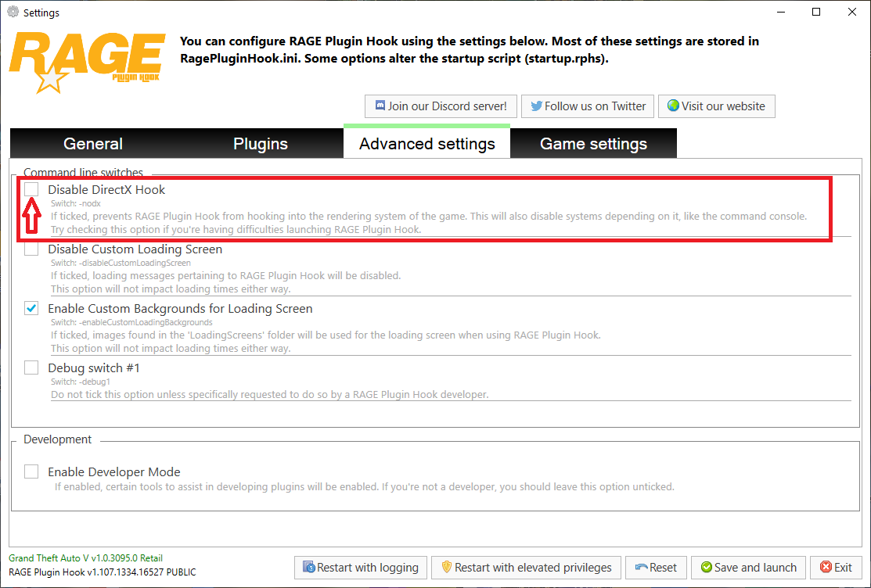Click the Development group title
The width and height of the screenshot is (871, 588).
(58, 439)
